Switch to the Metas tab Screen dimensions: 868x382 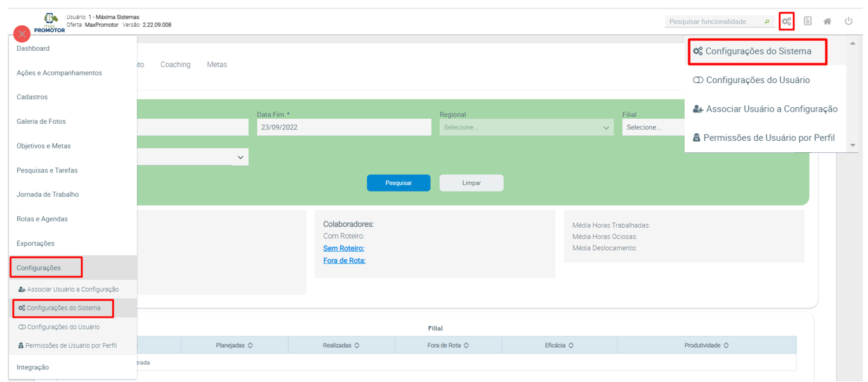(216, 65)
